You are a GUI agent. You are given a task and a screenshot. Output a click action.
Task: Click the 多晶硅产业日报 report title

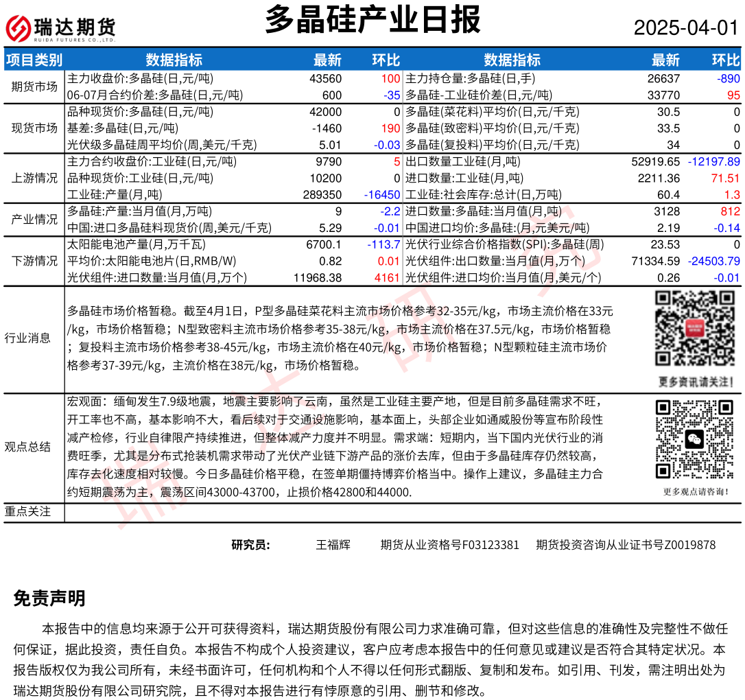pos(372,19)
